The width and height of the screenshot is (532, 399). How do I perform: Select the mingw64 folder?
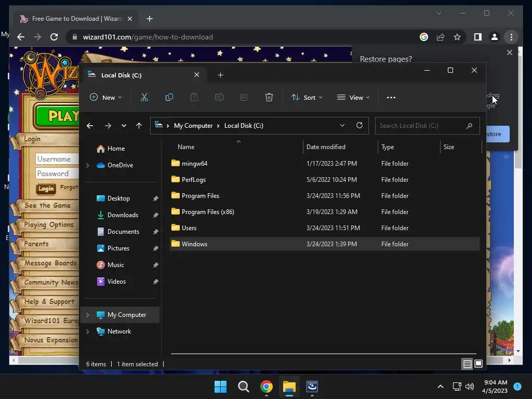coord(325,164)
